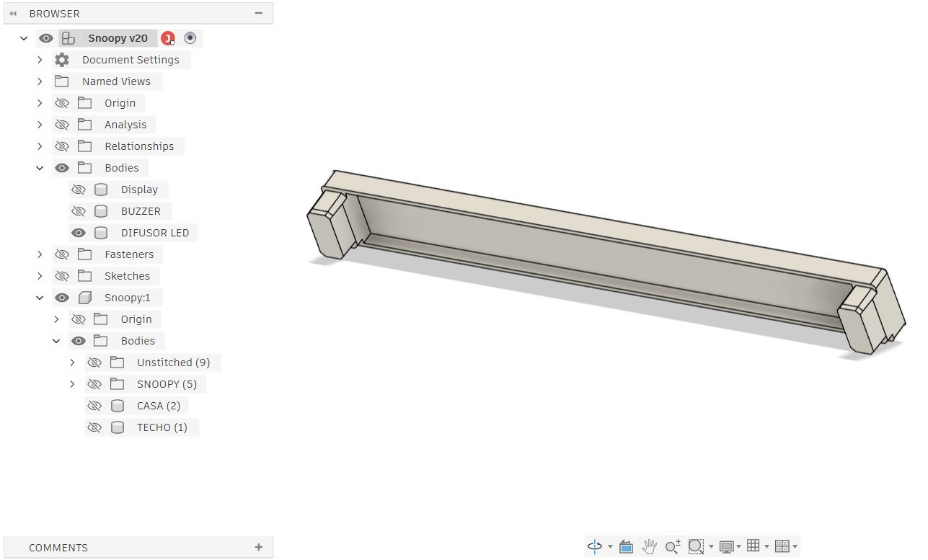This screenshot has height=560, width=928.
Task: Expand the Relationships folder
Action: point(40,146)
